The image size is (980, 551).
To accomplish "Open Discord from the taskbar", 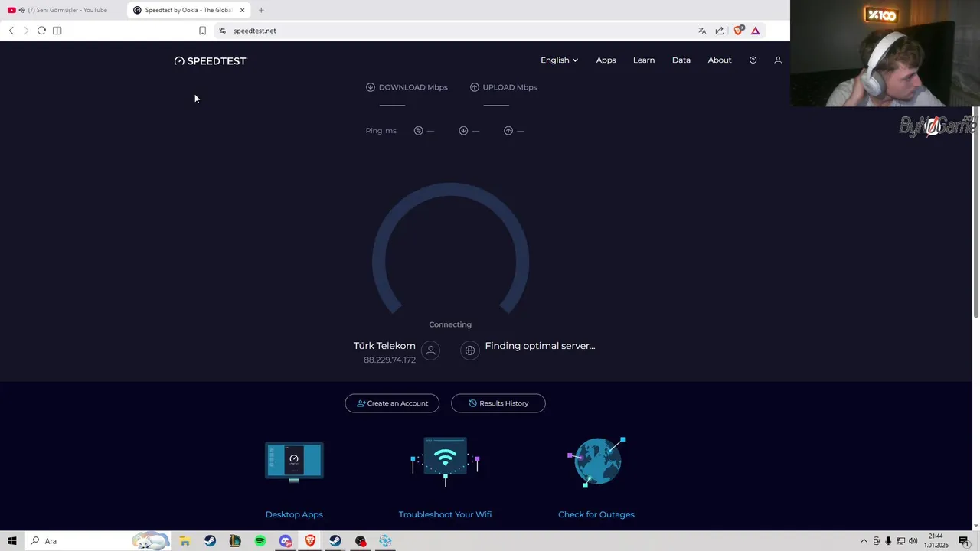I will click(x=286, y=541).
